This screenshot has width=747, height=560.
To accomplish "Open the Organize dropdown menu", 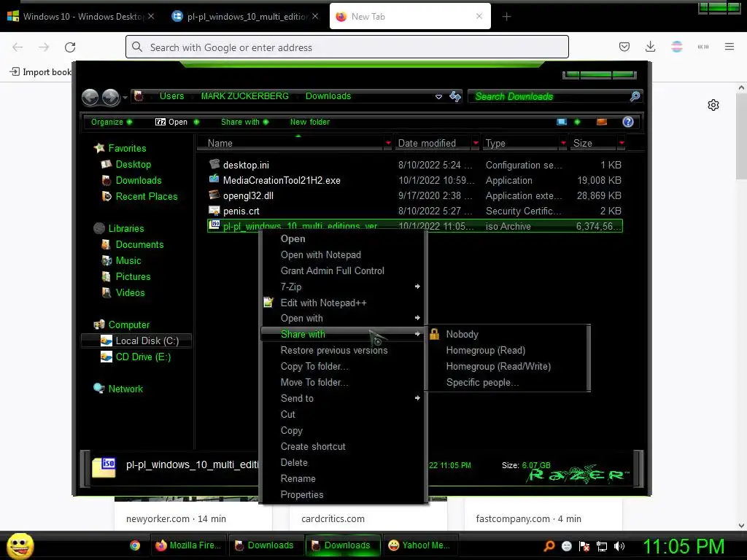I will [112, 122].
